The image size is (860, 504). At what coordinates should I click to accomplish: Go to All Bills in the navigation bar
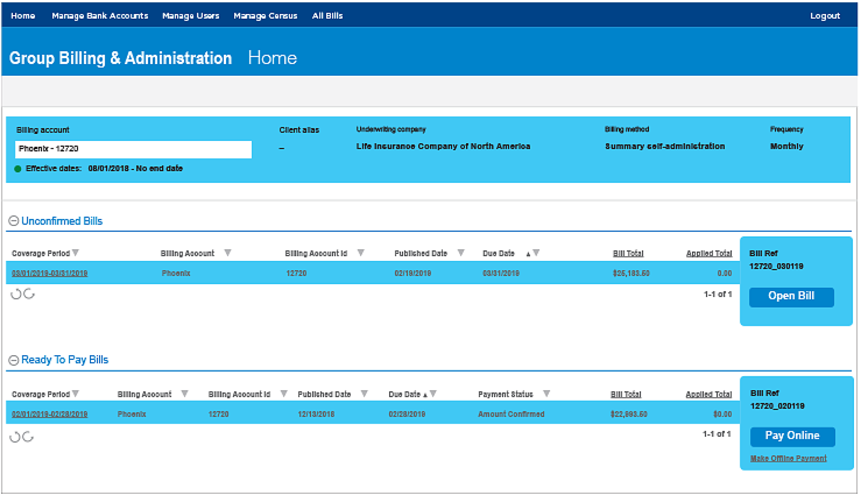(x=327, y=16)
